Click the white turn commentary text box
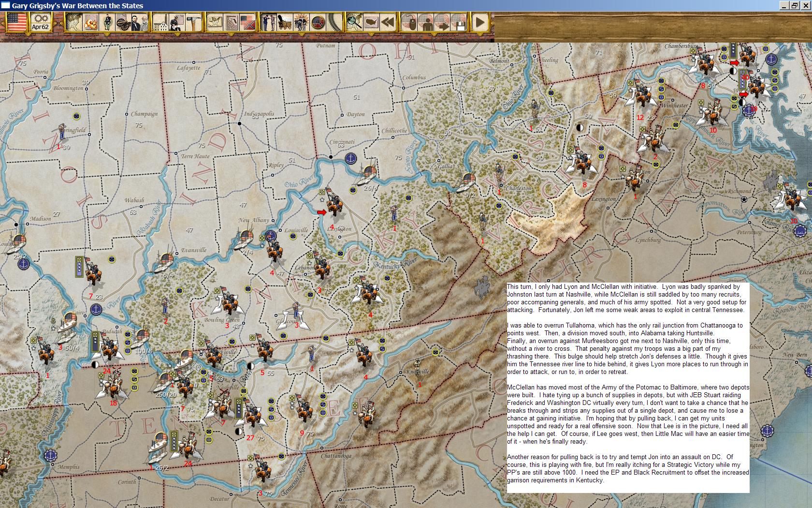 pos(628,388)
